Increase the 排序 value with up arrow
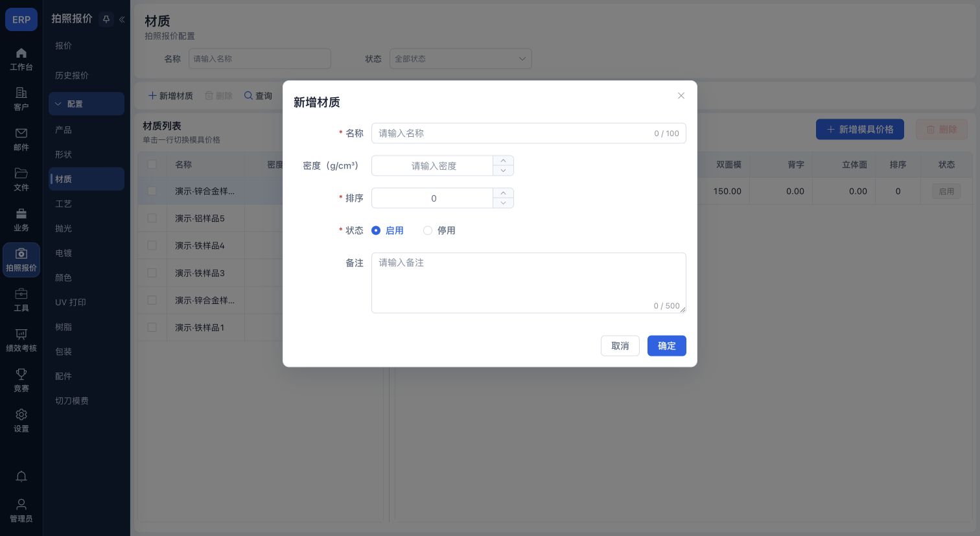The width and height of the screenshot is (980, 536). pyautogui.click(x=503, y=193)
